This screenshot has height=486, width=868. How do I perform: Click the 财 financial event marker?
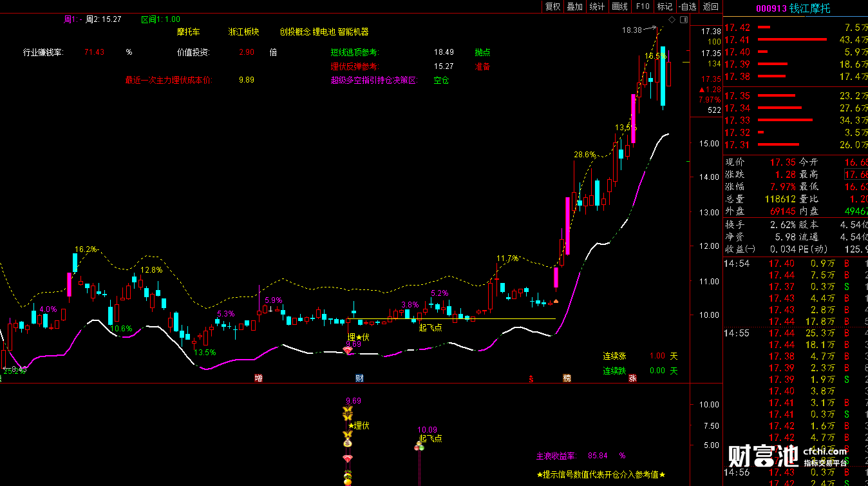359,378
